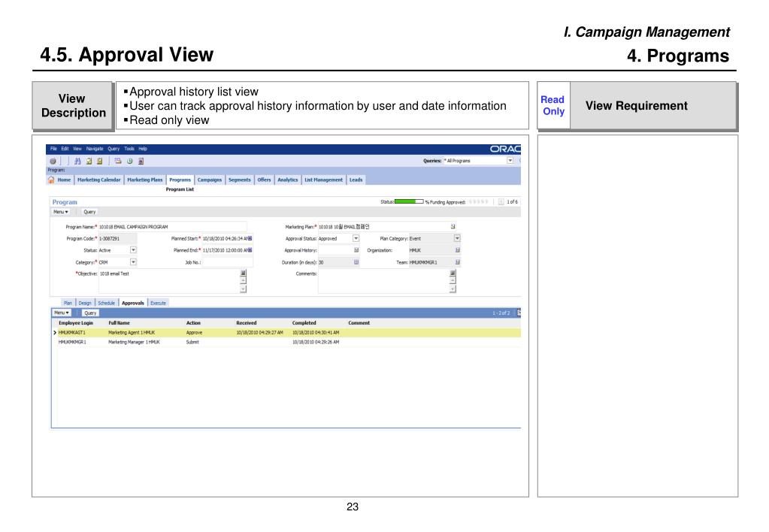Open the Organization pick icon

tap(457, 250)
